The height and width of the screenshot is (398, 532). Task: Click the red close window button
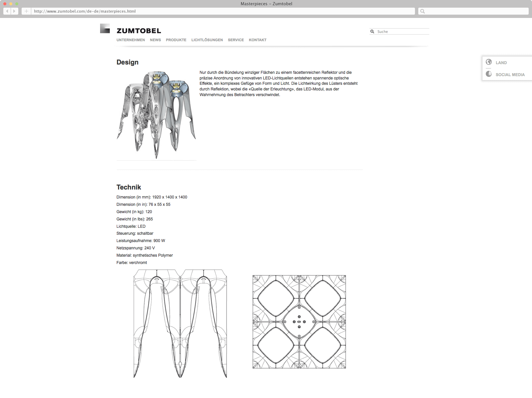click(x=5, y=4)
